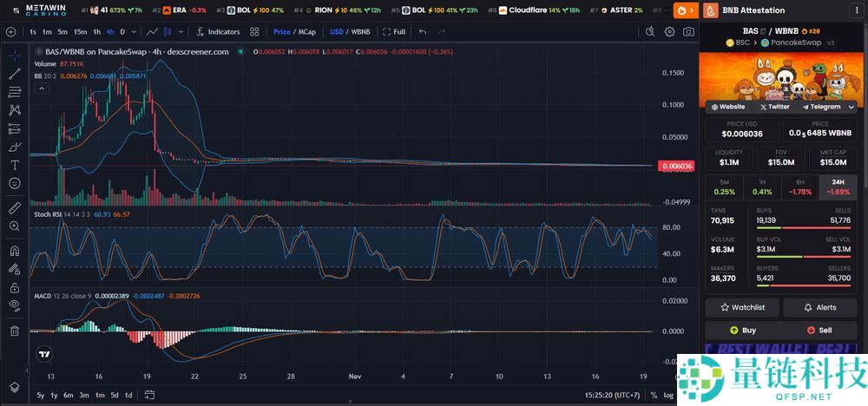Set the 1d date range

click(128, 395)
